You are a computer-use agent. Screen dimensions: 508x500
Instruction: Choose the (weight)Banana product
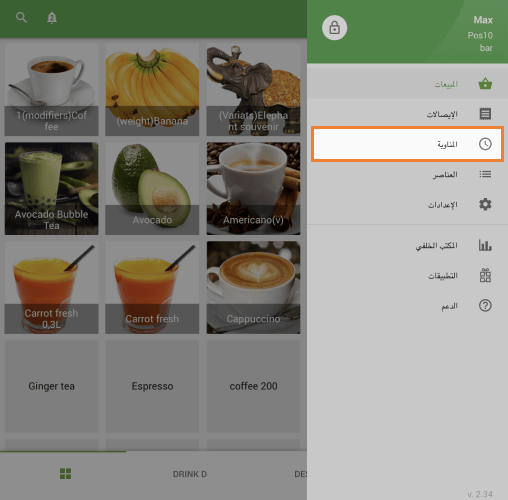[152, 89]
